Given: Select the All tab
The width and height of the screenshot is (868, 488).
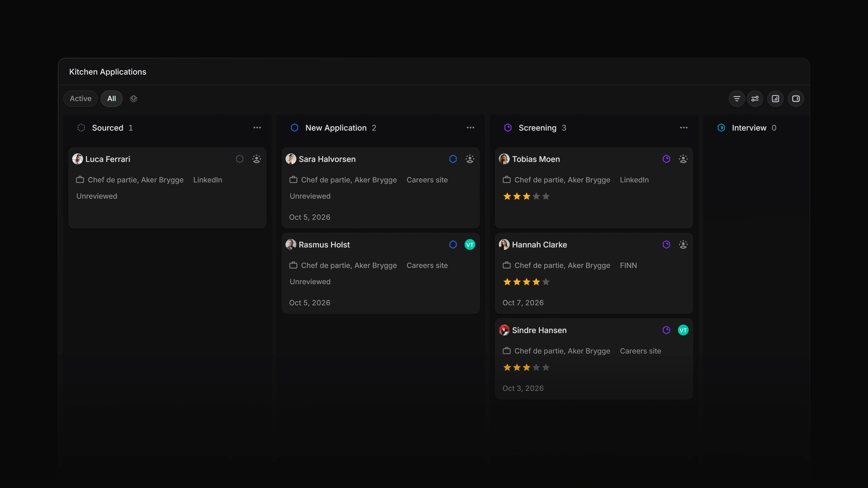Looking at the screenshot, I should 111,99.
